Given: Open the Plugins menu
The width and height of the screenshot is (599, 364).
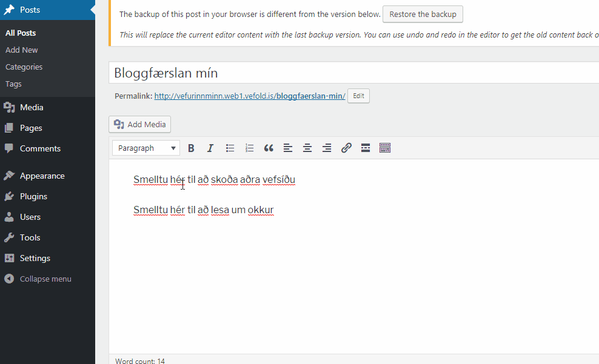Looking at the screenshot, I should (35, 196).
